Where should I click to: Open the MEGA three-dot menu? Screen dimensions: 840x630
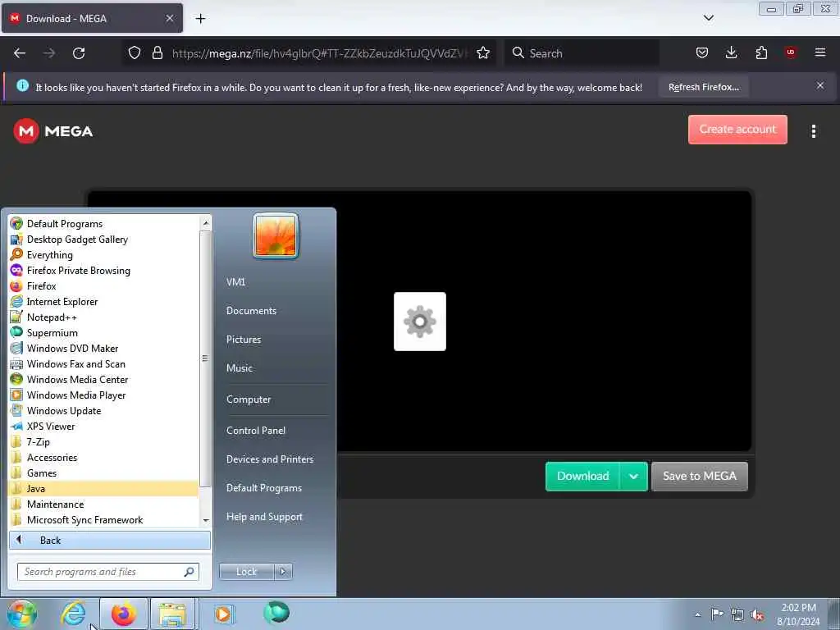(813, 131)
